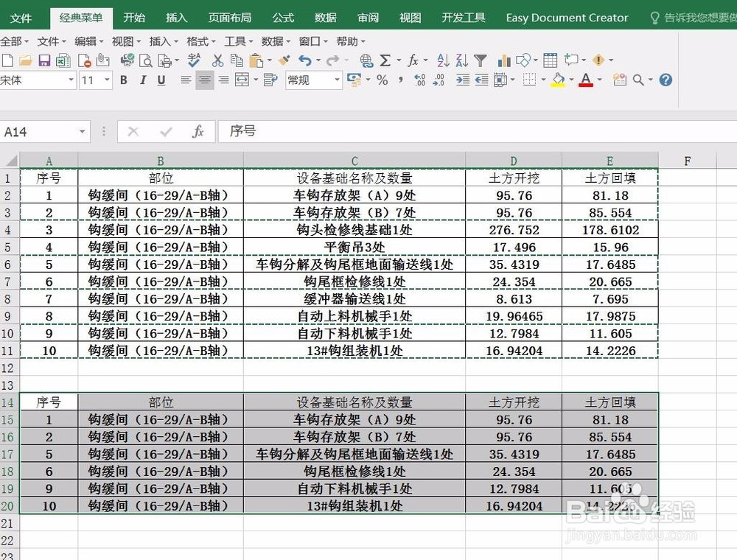Open the font name combo box 宋体
737x560 pixels.
pos(38,80)
